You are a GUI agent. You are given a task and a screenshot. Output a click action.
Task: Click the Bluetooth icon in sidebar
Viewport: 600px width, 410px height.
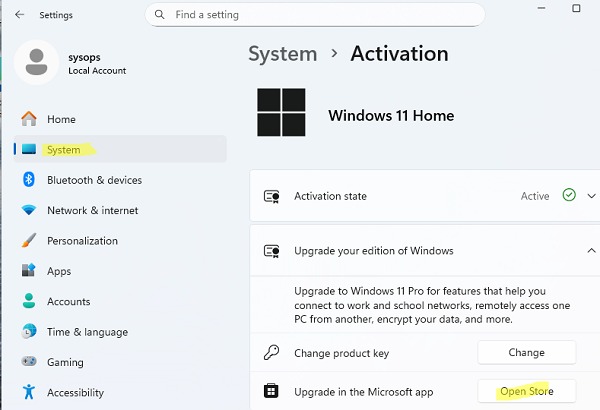(x=29, y=179)
